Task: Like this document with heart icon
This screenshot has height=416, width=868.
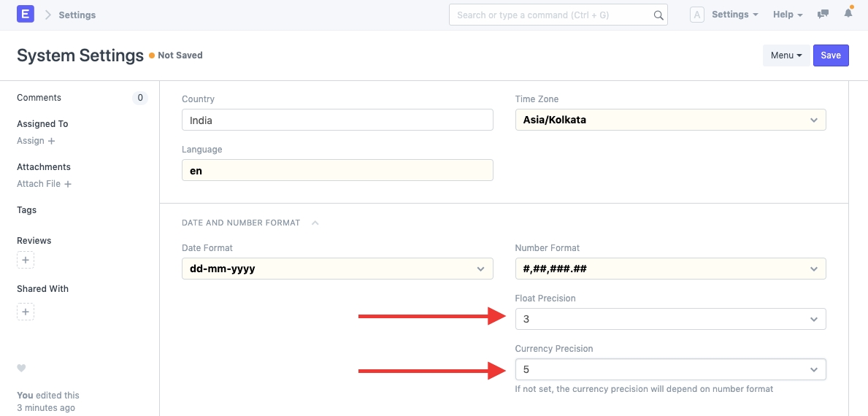Action: tap(22, 368)
